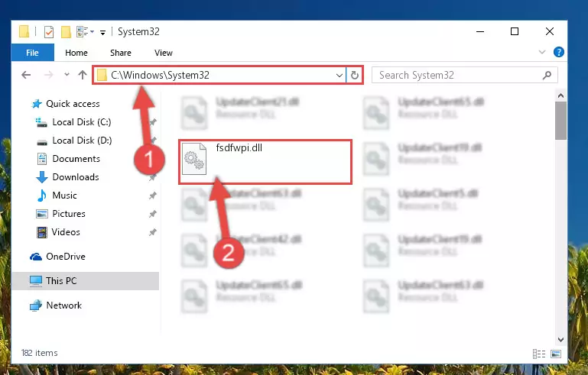Click the Local Disk (C:) drive icon
Viewport: 588px width, 375px height.
(41, 122)
